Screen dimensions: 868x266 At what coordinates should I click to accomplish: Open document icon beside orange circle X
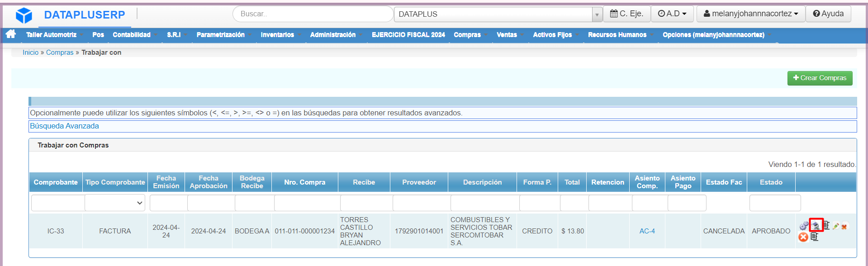(815, 237)
